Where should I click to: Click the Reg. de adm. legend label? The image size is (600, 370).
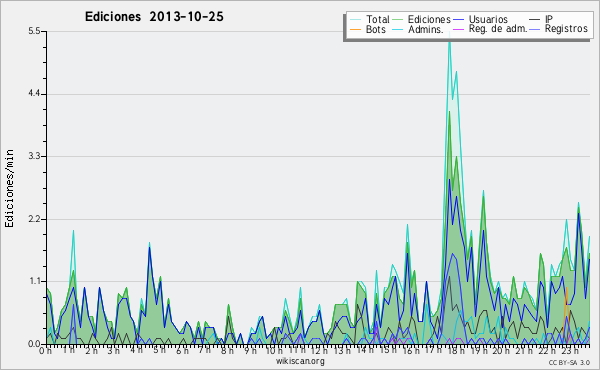(498, 29)
